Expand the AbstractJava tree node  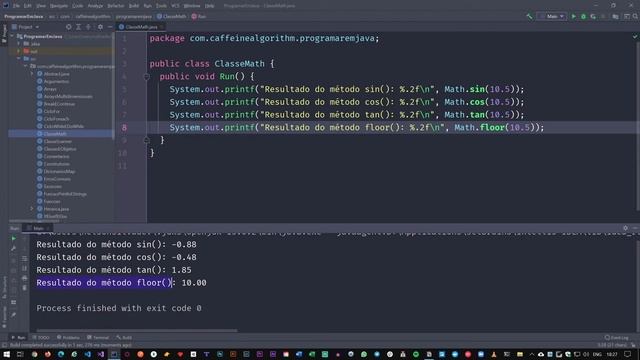[x=32, y=74]
